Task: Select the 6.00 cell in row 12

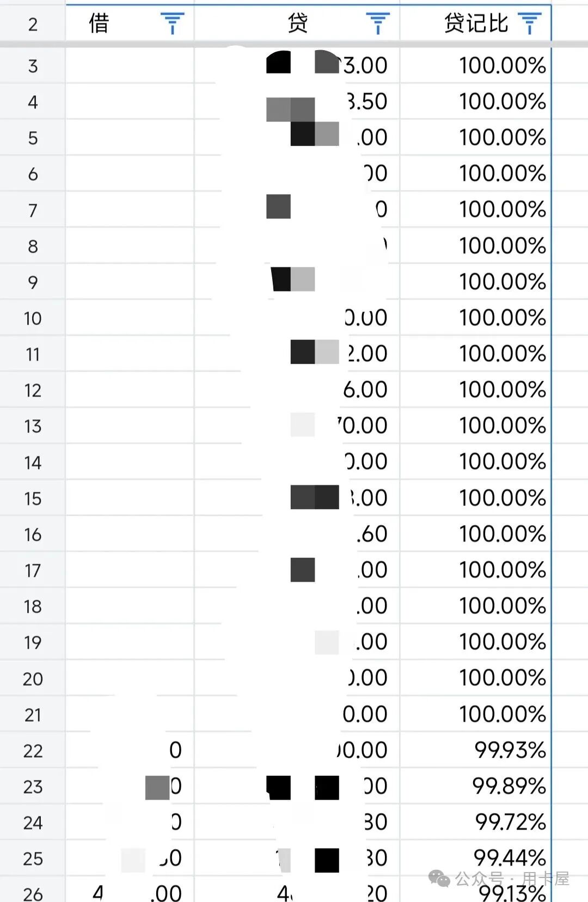Action: (297, 389)
